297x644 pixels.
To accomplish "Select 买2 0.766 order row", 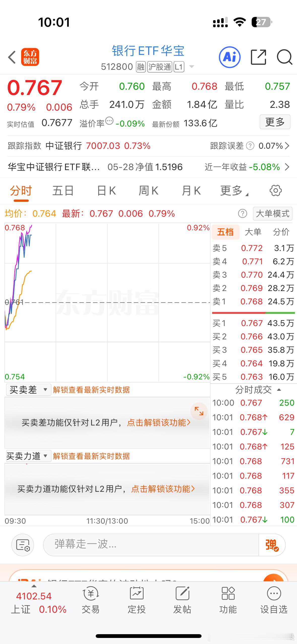I will 253,337.
